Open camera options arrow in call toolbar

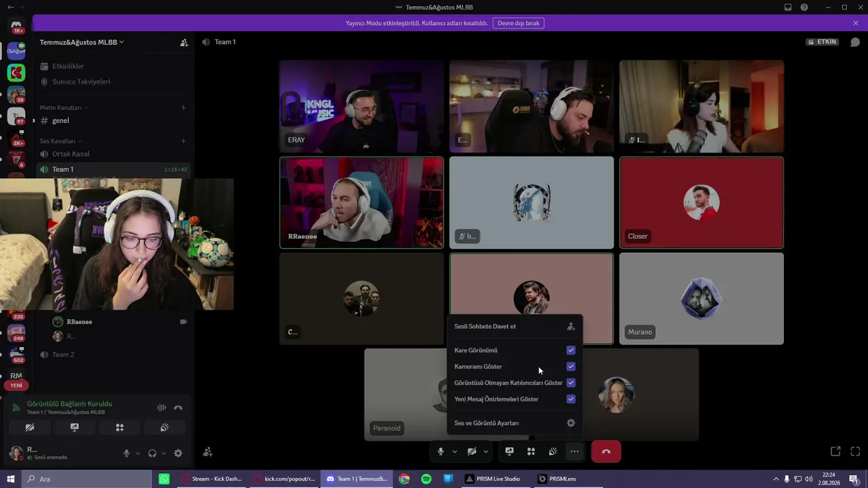tap(486, 451)
